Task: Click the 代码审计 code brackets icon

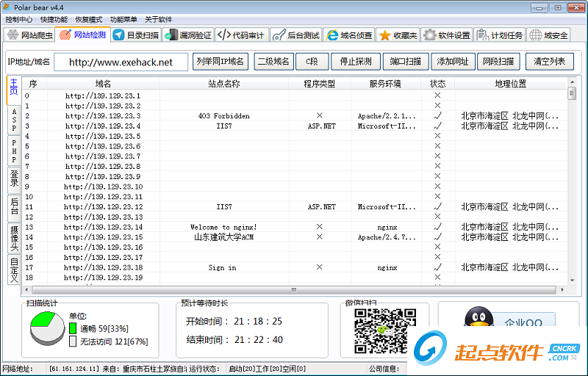Action: coord(224,35)
